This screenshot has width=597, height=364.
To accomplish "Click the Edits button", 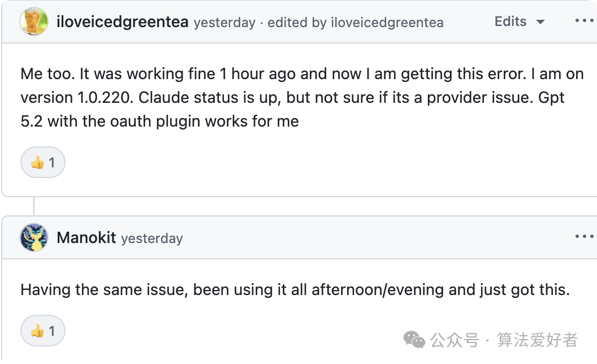I will [510, 21].
